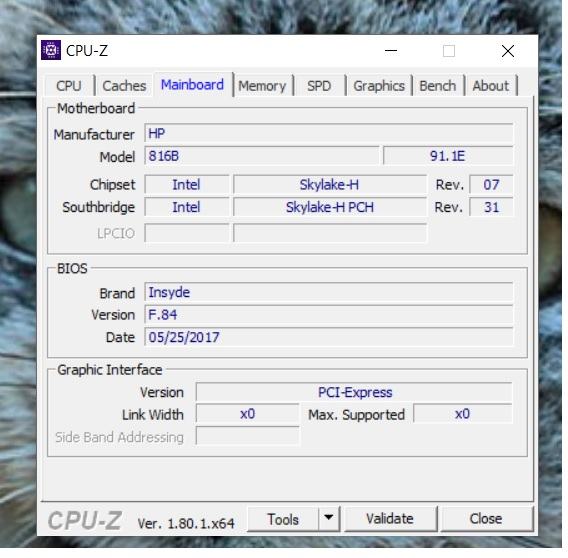
Task: Click the Chipset Rev. value 07
Action: pyautogui.click(x=491, y=184)
